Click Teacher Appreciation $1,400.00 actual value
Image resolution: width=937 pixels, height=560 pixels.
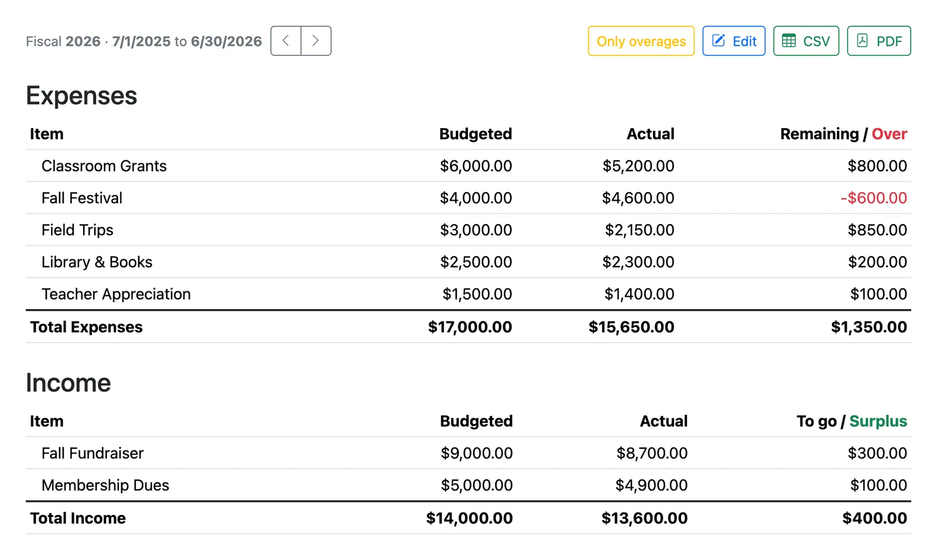[x=640, y=294]
